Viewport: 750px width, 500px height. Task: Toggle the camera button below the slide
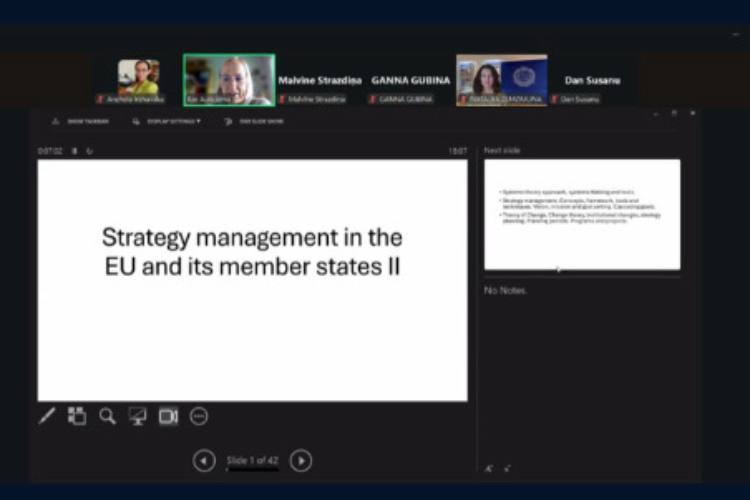point(168,416)
